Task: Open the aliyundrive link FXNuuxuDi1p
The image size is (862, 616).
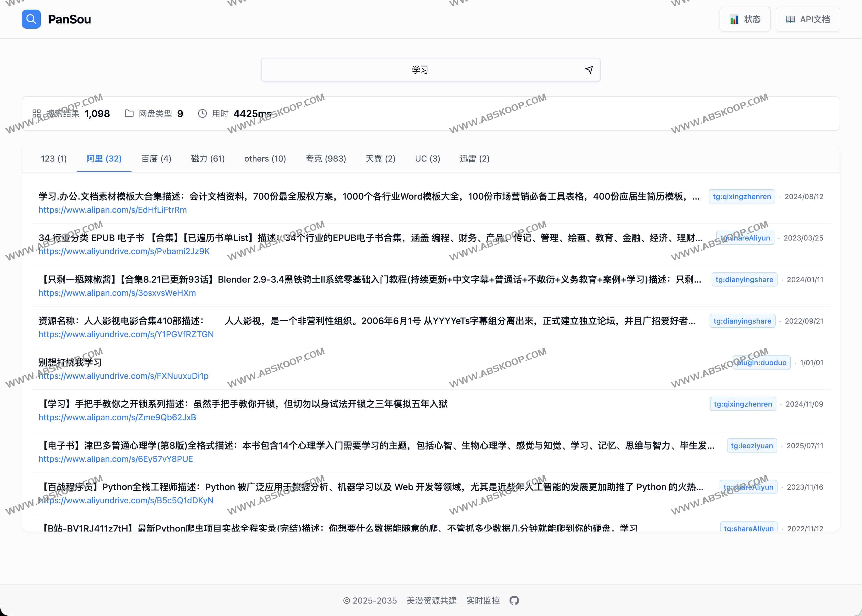Action: point(124,376)
